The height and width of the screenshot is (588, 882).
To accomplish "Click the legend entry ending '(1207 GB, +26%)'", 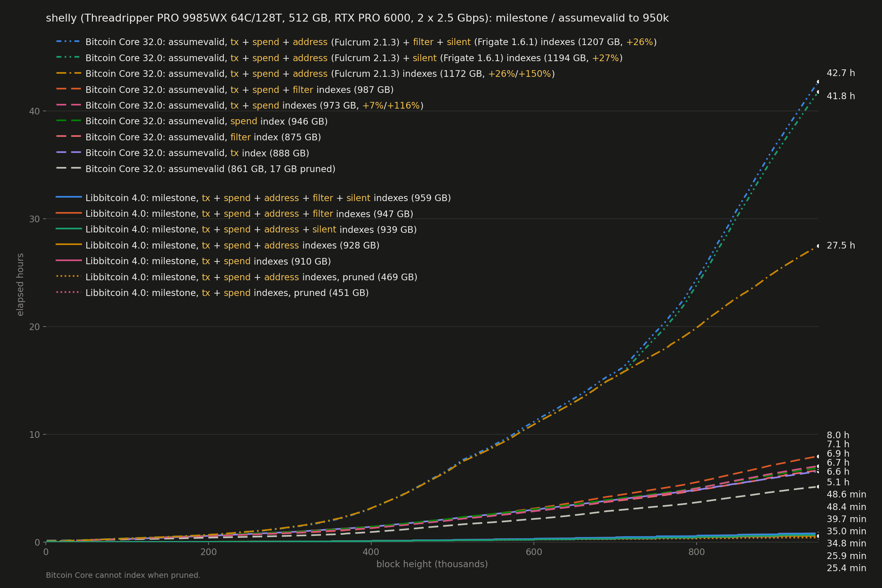I will click(x=356, y=42).
